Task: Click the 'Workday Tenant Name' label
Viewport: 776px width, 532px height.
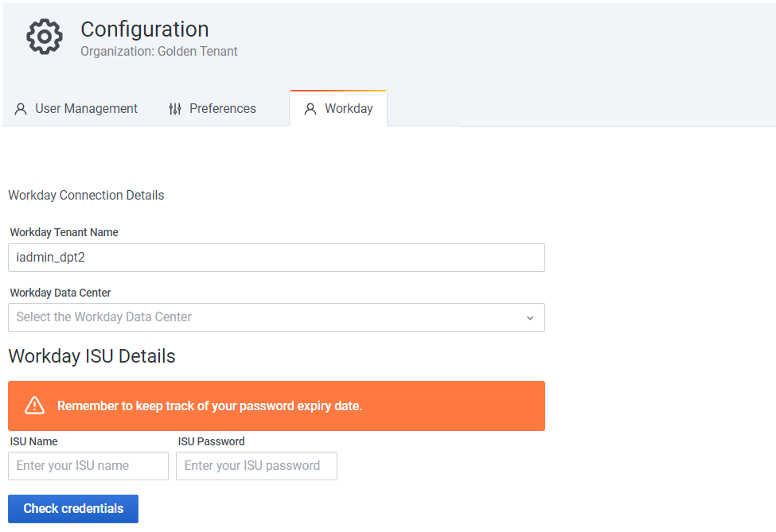Action: click(x=64, y=232)
